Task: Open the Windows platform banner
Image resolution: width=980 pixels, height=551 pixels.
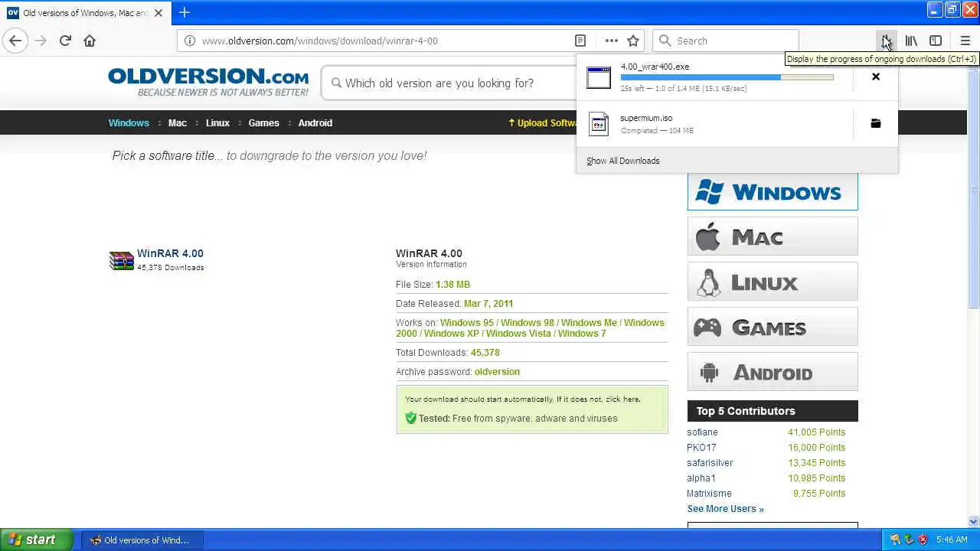Action: click(773, 191)
